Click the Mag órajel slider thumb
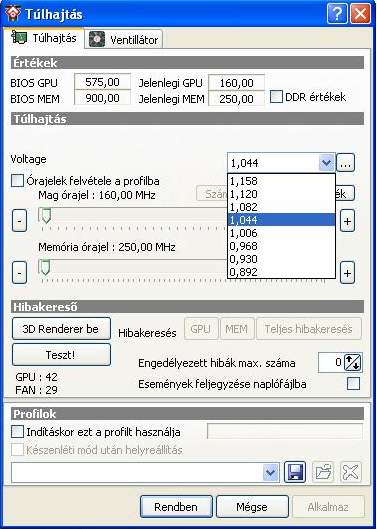This screenshot has width=377, height=529. [x=46, y=215]
